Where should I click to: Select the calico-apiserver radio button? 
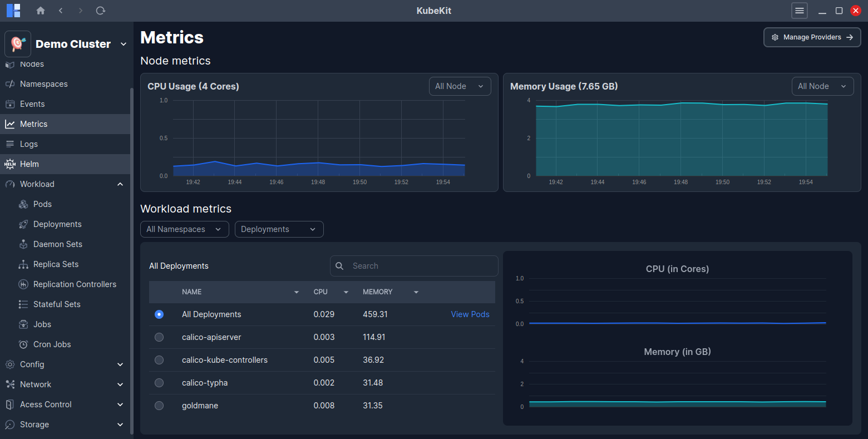159,337
